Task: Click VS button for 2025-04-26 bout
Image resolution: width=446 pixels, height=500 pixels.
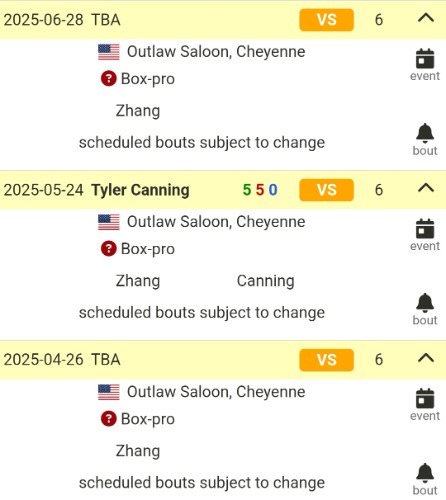Action: coord(326,360)
